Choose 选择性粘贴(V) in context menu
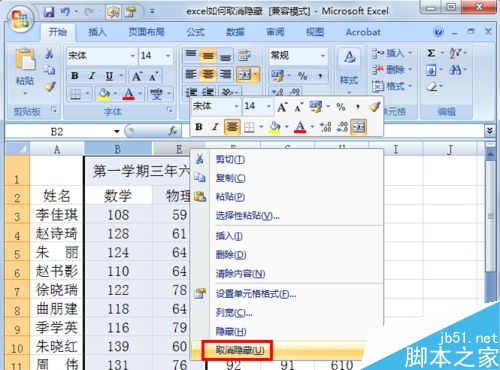Viewport: 500px width, 370px height. click(287, 216)
